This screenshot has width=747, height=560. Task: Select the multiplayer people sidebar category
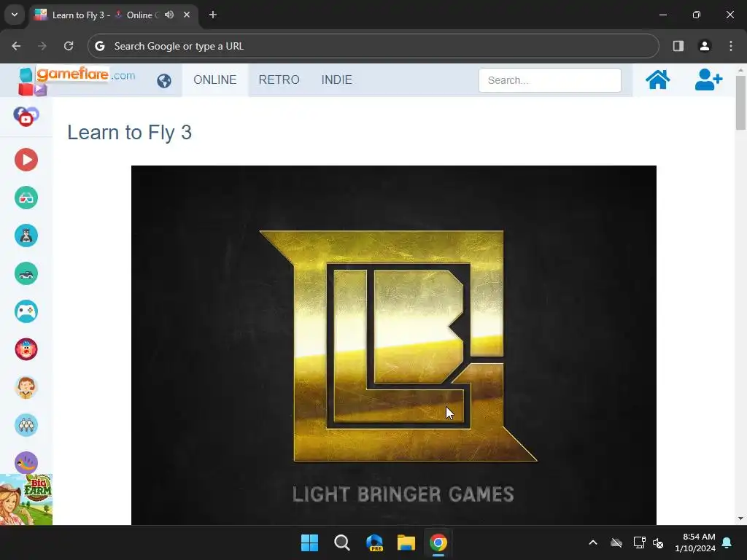[x=26, y=425]
